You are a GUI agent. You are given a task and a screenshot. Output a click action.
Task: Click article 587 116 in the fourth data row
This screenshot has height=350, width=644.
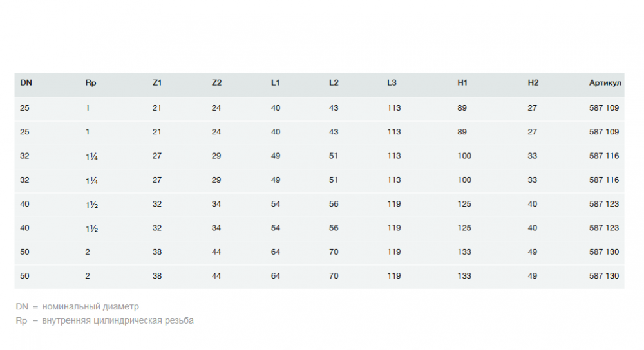point(604,180)
